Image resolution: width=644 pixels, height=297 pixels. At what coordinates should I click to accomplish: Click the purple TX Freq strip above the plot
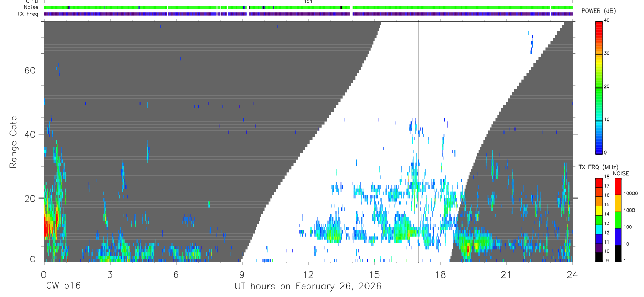[x=308, y=14]
